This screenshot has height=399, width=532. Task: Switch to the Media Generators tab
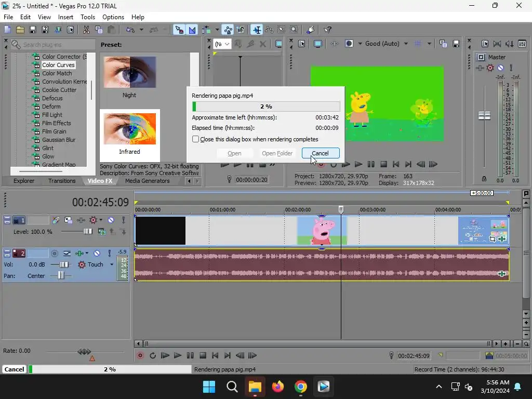147,181
